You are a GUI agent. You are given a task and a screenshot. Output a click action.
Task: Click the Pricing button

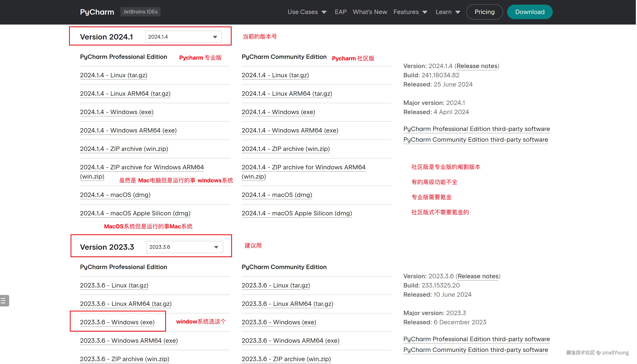(x=484, y=12)
